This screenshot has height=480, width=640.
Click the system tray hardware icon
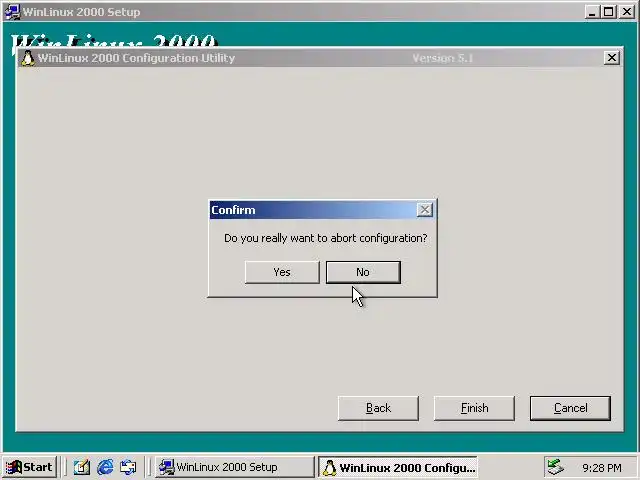[x=556, y=467]
